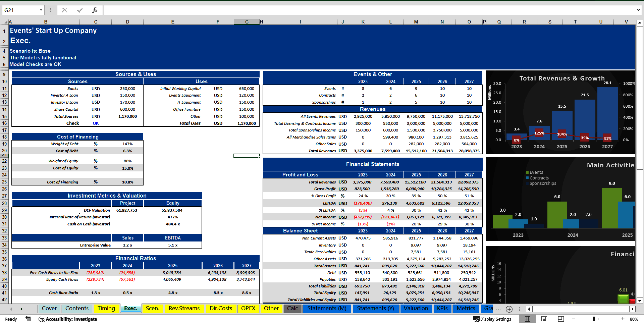Click the Events green legend swatch
The image size is (644, 324).
click(527, 172)
